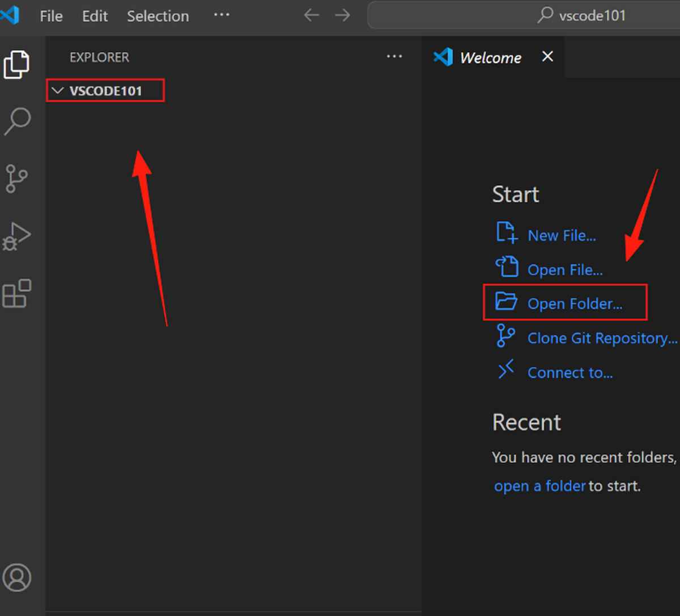Image resolution: width=680 pixels, height=616 pixels.
Task: Click the open a folder link under Recent
Action: pos(539,486)
